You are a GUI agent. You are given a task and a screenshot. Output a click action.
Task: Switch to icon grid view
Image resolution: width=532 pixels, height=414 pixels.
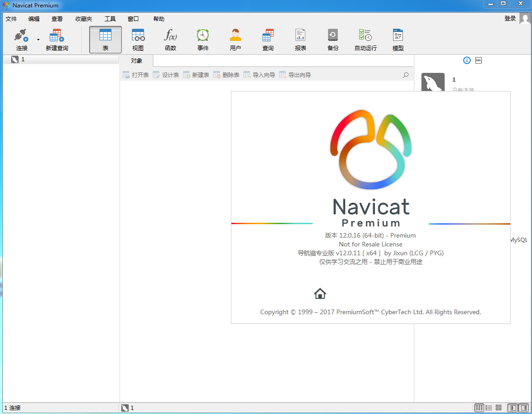479,408
